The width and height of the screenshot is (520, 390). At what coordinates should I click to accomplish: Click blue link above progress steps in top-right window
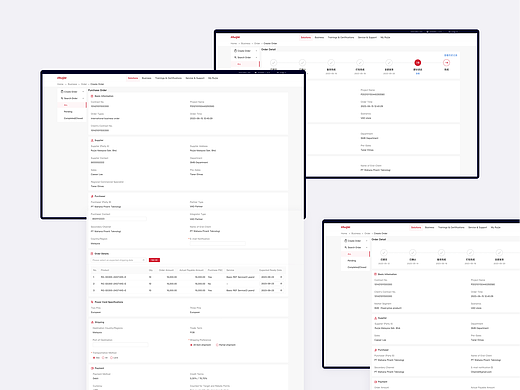451,55
